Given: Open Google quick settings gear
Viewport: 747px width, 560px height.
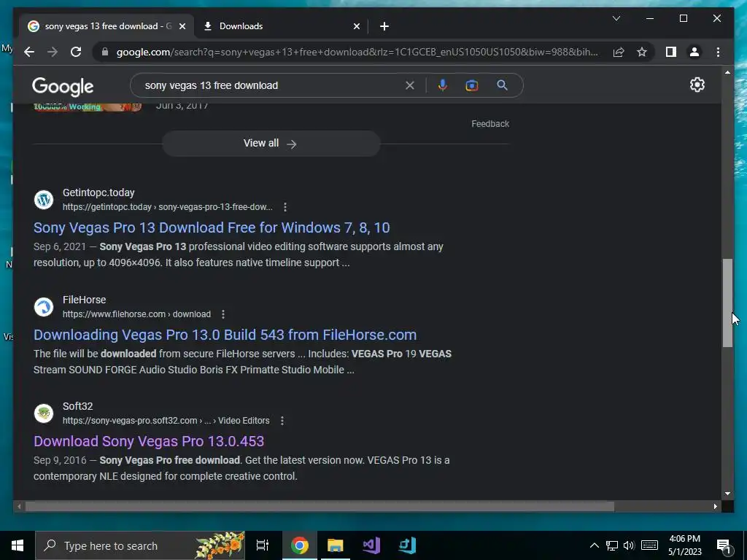Looking at the screenshot, I should point(697,85).
